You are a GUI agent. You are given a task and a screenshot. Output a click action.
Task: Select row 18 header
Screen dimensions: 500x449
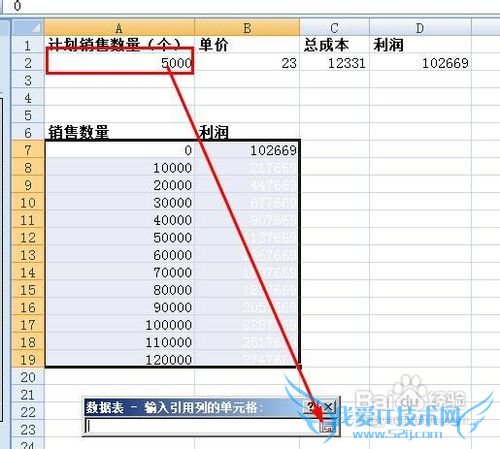pos(28,342)
